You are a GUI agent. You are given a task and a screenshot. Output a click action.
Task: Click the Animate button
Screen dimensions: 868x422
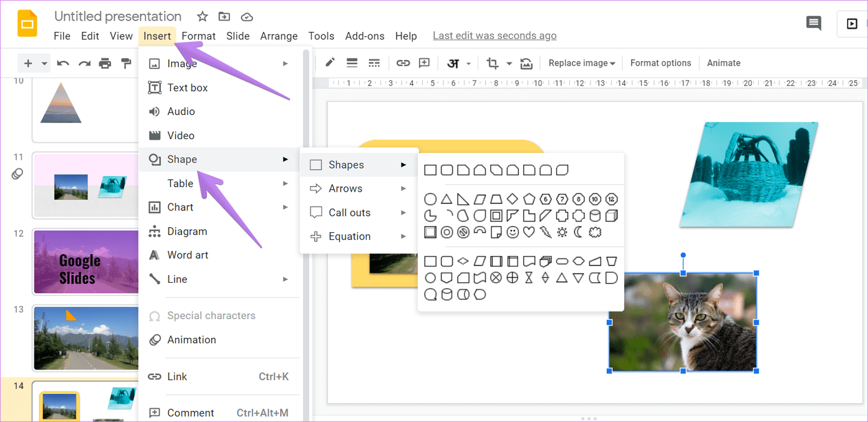point(723,62)
